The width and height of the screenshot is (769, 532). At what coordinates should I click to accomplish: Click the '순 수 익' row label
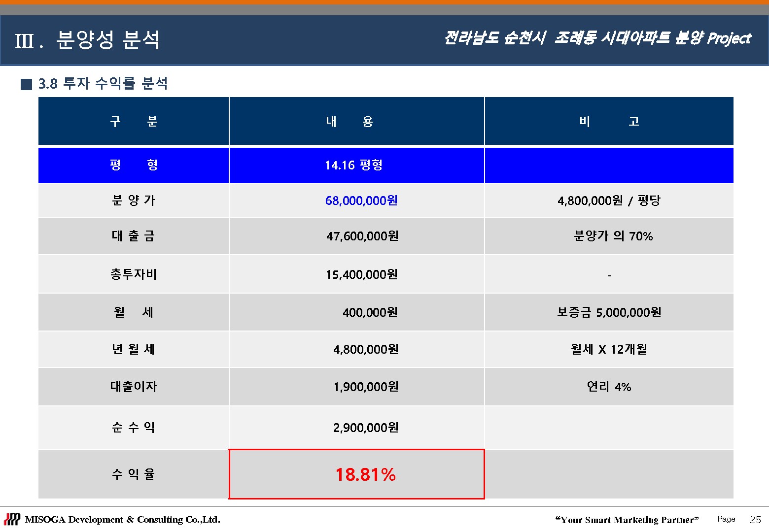click(x=134, y=427)
